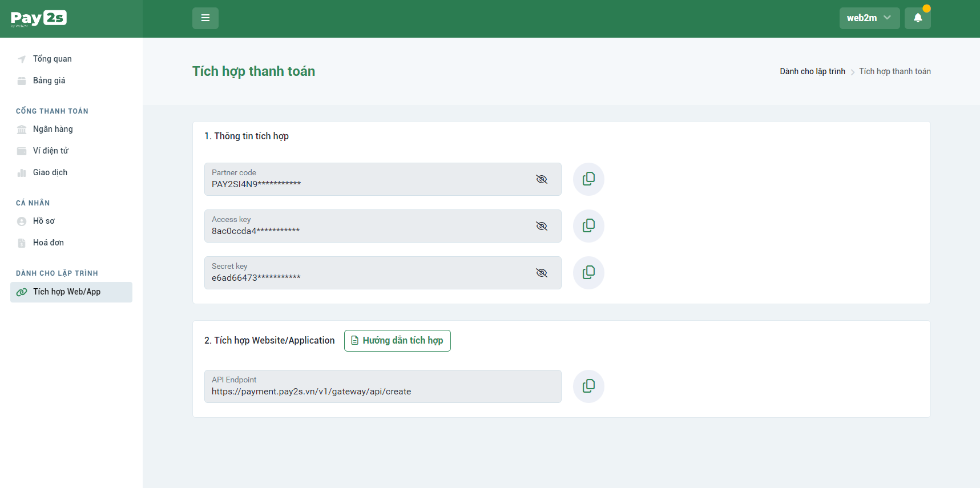Click the DÀNH CHO LẬP TRÌNH section label
980x488 pixels.
[57, 273]
